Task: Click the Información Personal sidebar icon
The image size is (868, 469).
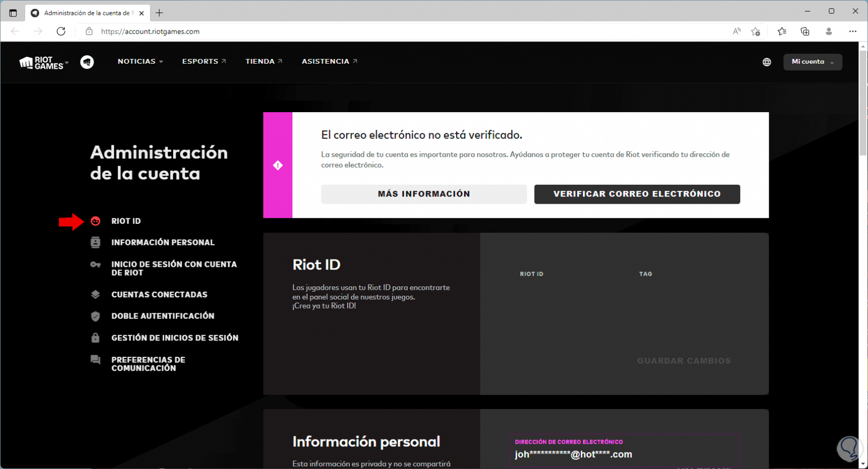Action: click(95, 242)
